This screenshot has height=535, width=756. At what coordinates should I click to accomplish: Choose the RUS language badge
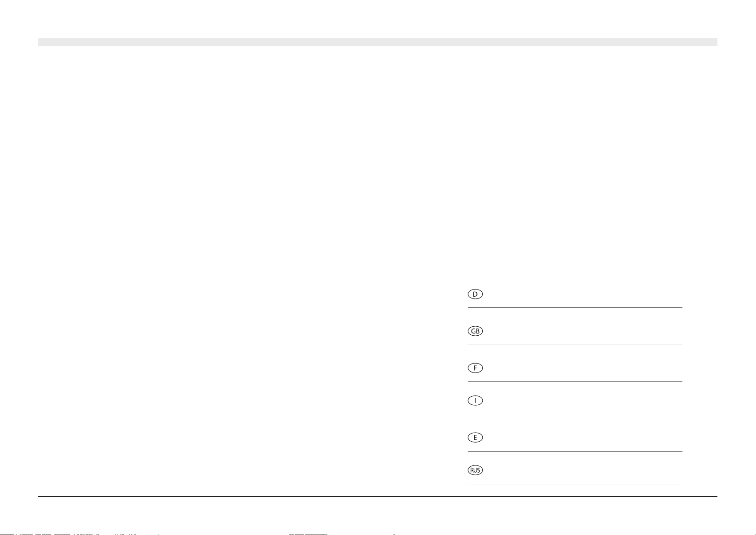pos(475,470)
